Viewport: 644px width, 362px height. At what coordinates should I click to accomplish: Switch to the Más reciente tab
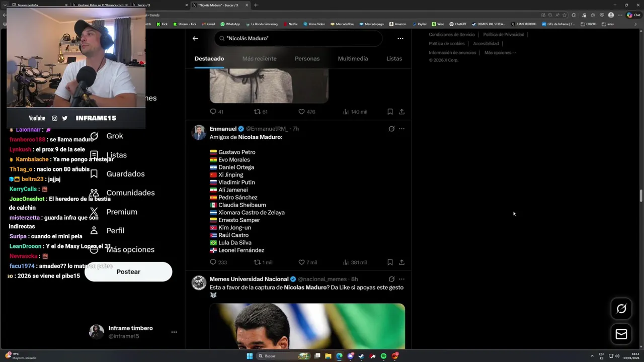[259, 59]
